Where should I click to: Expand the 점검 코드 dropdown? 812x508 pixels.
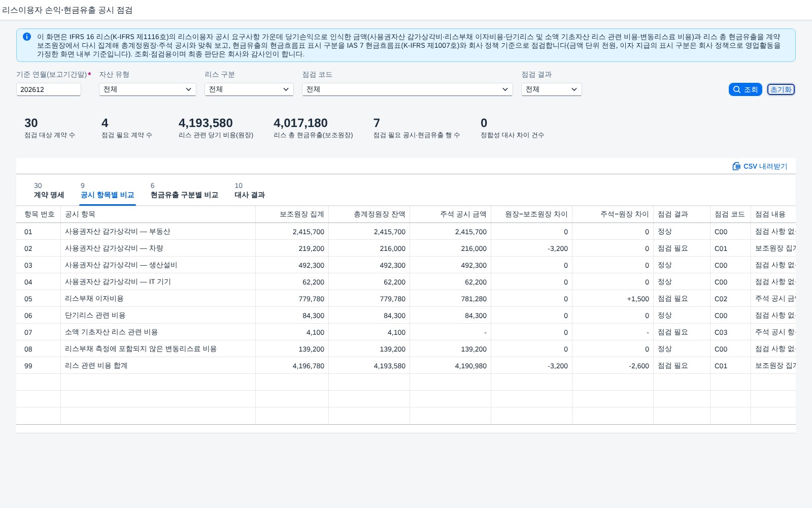tap(408, 89)
